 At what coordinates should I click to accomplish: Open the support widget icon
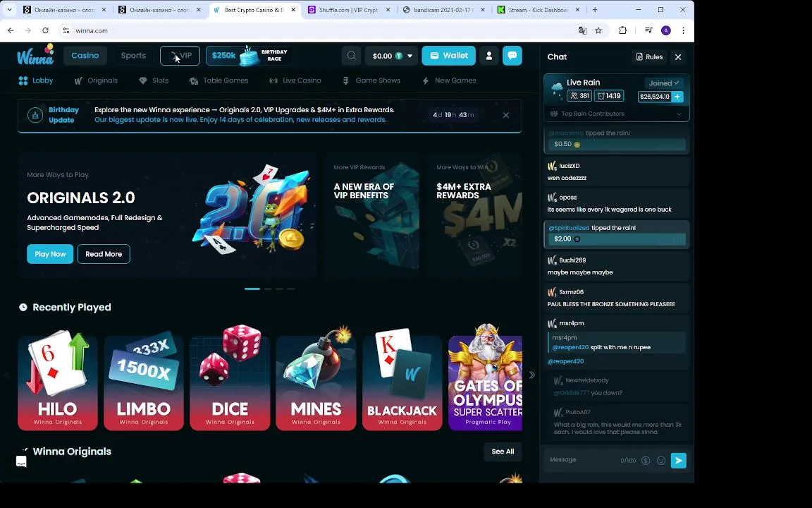click(x=21, y=461)
